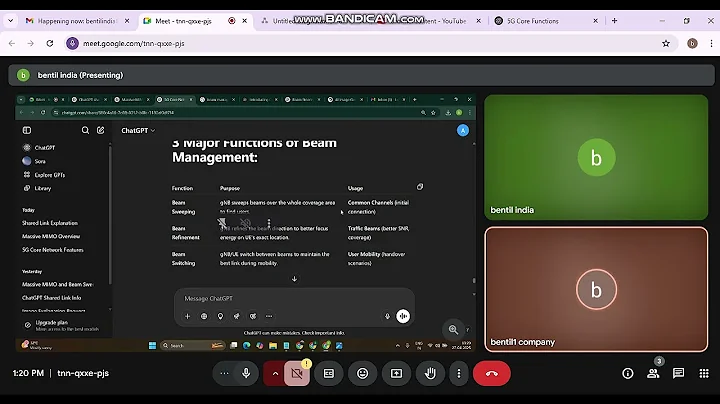Select the bentil india participant tile
720x404 pixels.
click(596, 157)
